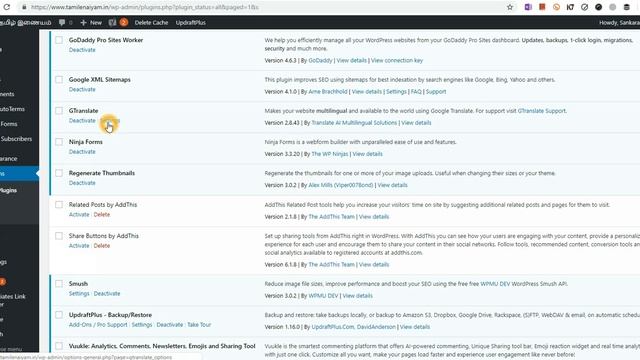This screenshot has height=360, width=640.
Task: Open GTranslate Settings link under the cursor
Action: click(110, 121)
